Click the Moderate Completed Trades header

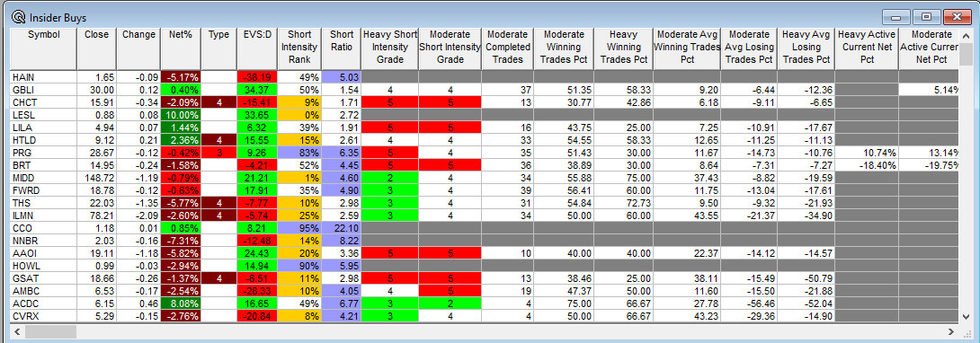tap(507, 48)
